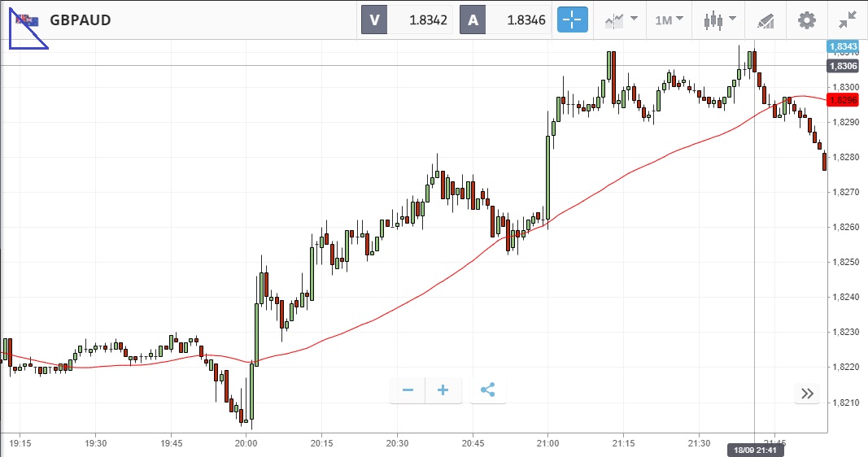Image resolution: width=868 pixels, height=457 pixels.
Task: Open chart settings gear
Action: click(806, 20)
